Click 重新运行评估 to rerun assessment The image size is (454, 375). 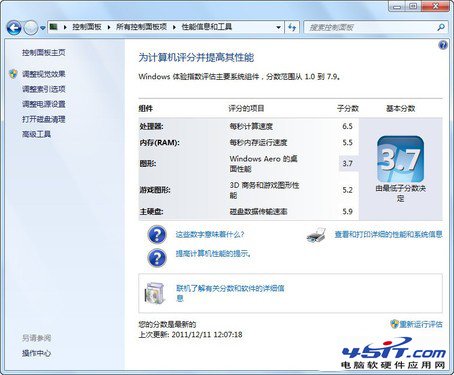coord(421,324)
